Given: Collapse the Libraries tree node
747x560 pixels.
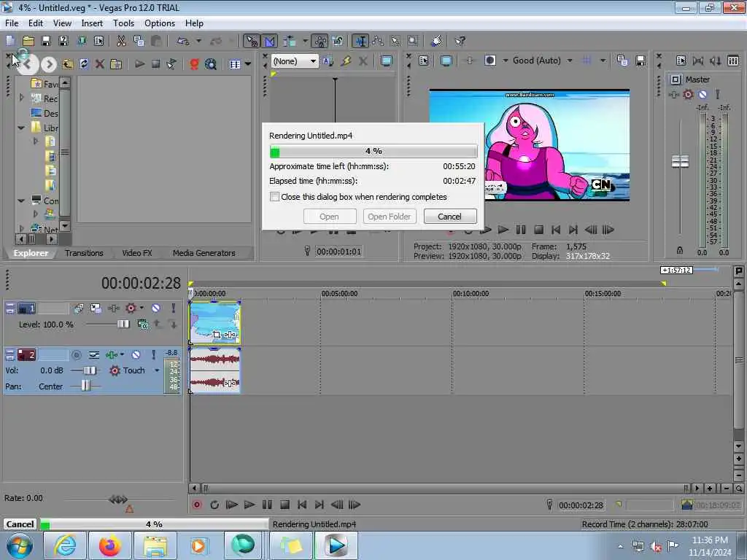Looking at the screenshot, I should [21, 128].
